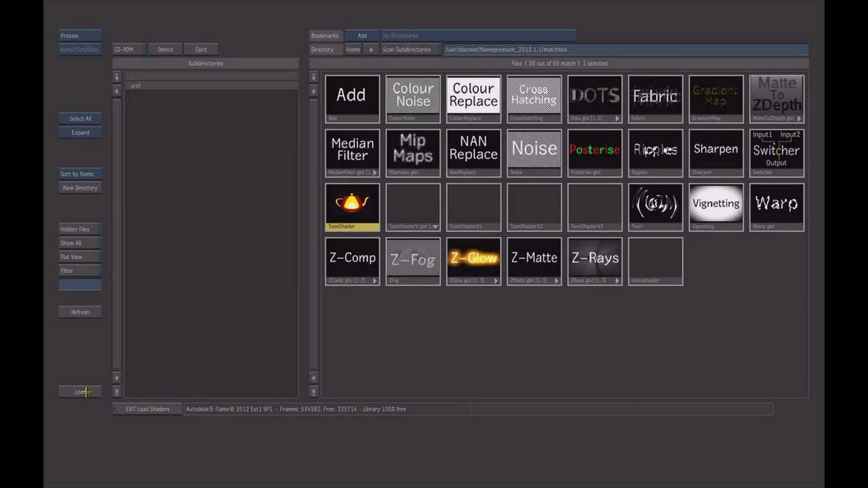This screenshot has width=868, height=488.
Task: Click the up arrow beside Subdirectories list
Action: coord(117,89)
